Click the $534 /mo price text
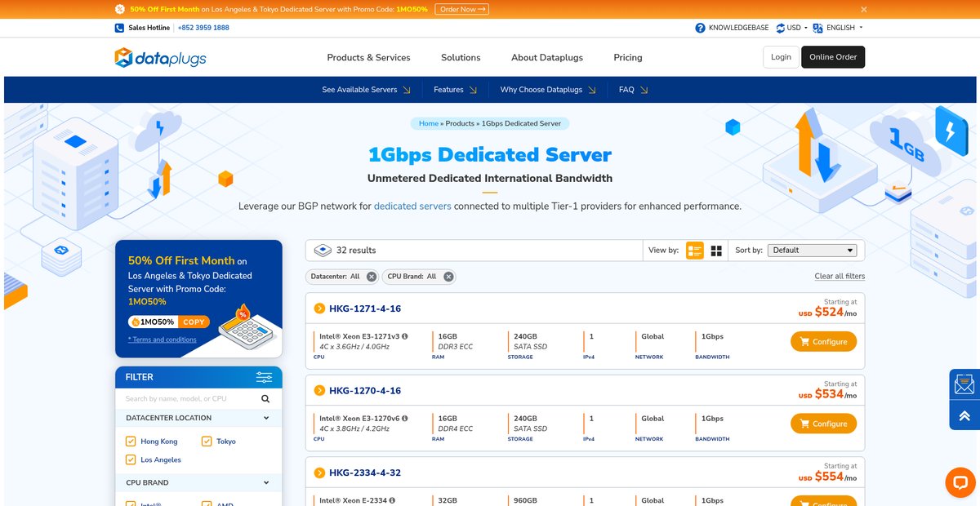 coord(827,394)
